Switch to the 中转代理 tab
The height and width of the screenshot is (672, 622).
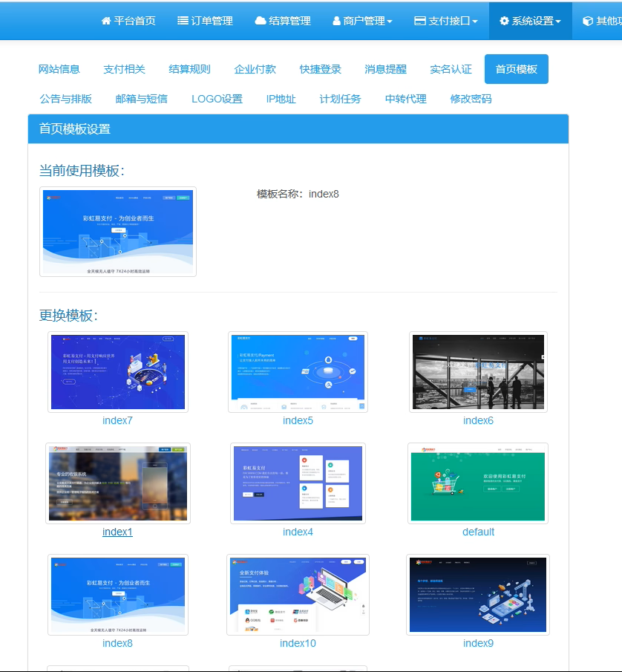(406, 99)
